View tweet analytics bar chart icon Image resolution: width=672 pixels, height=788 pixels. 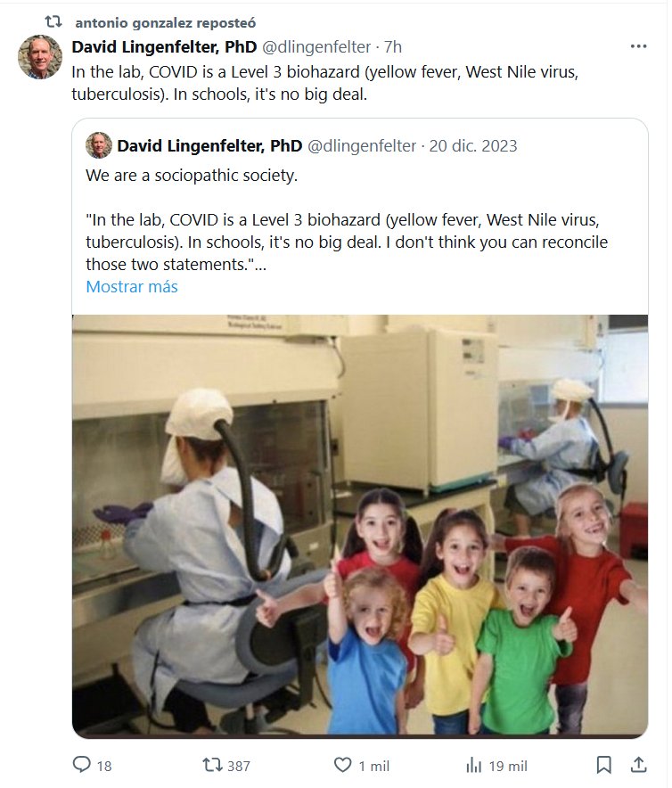[473, 765]
